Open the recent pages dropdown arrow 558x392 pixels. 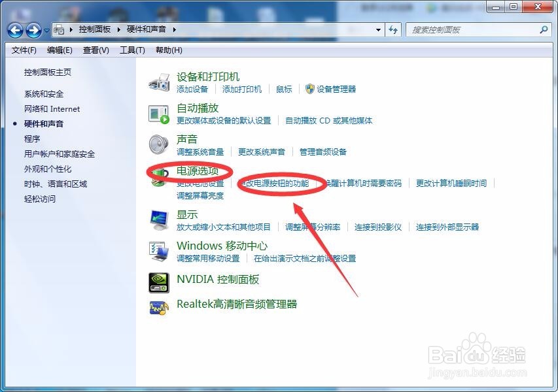46,31
